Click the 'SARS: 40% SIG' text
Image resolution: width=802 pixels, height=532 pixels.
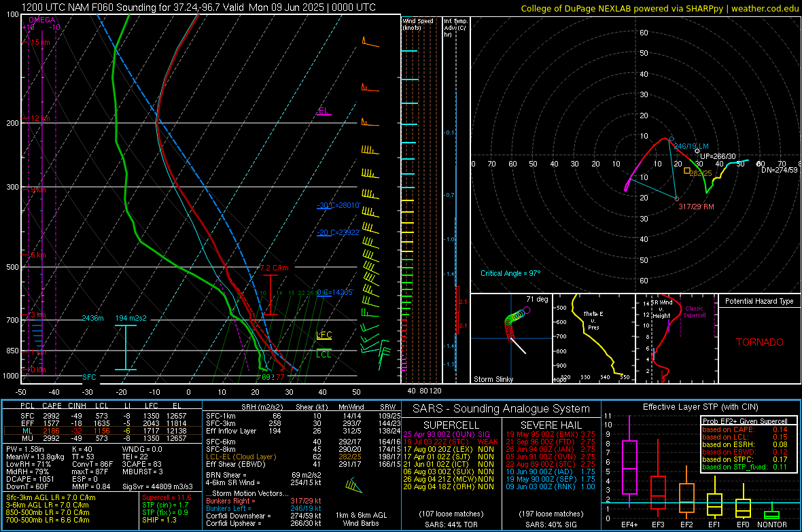551,525
